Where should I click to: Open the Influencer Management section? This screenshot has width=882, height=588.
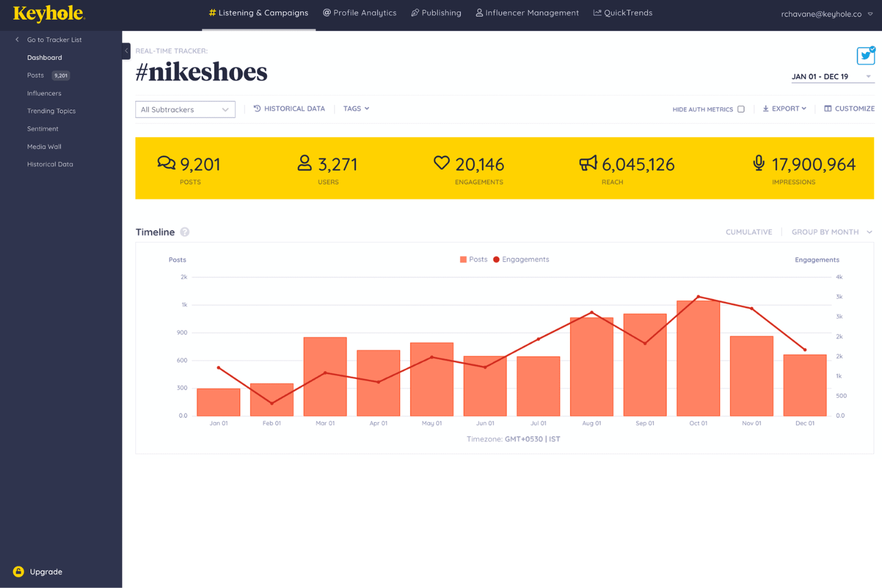click(x=527, y=13)
